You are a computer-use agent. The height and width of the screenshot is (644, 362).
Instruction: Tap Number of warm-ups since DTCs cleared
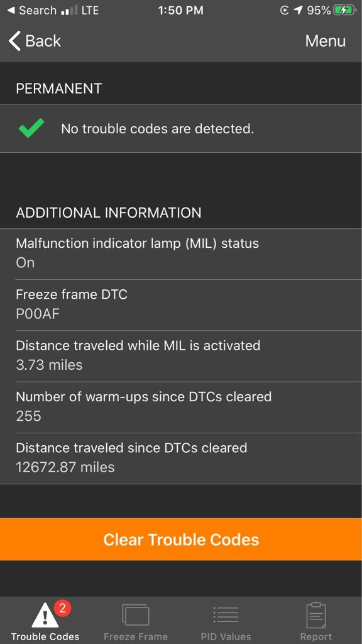tap(181, 407)
